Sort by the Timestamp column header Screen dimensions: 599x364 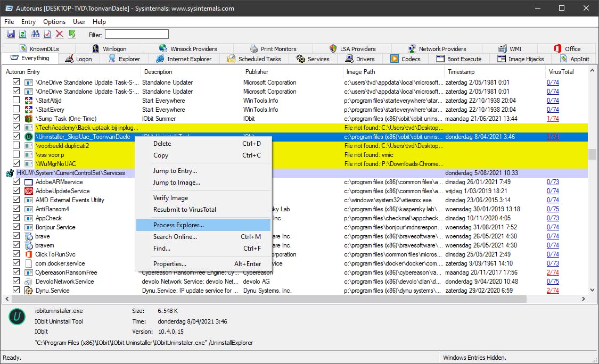(461, 72)
